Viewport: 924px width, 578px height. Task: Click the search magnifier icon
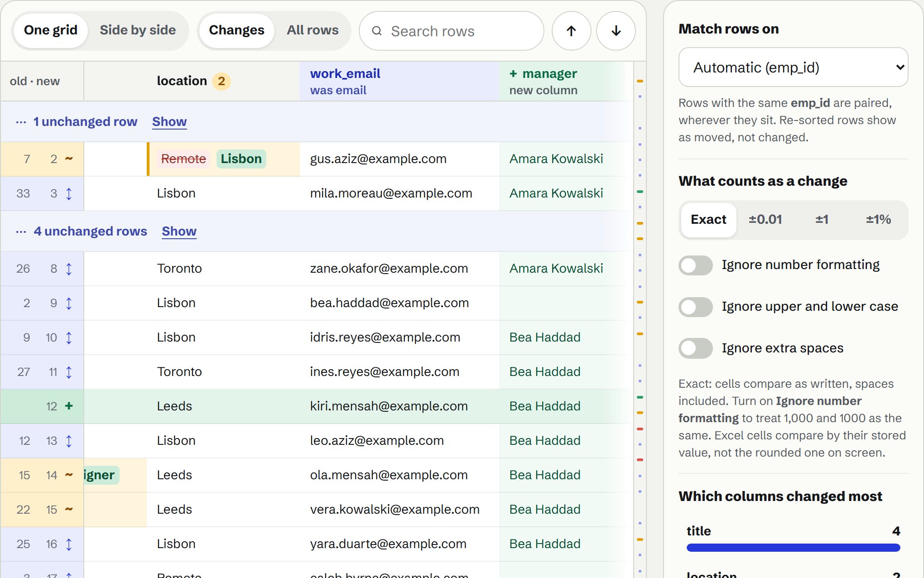(x=376, y=31)
